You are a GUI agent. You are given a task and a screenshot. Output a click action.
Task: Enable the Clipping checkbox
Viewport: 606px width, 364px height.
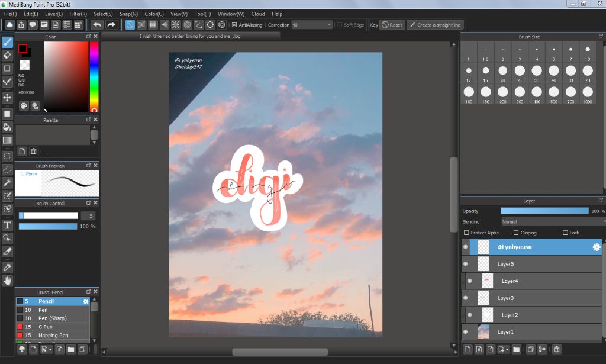click(516, 233)
